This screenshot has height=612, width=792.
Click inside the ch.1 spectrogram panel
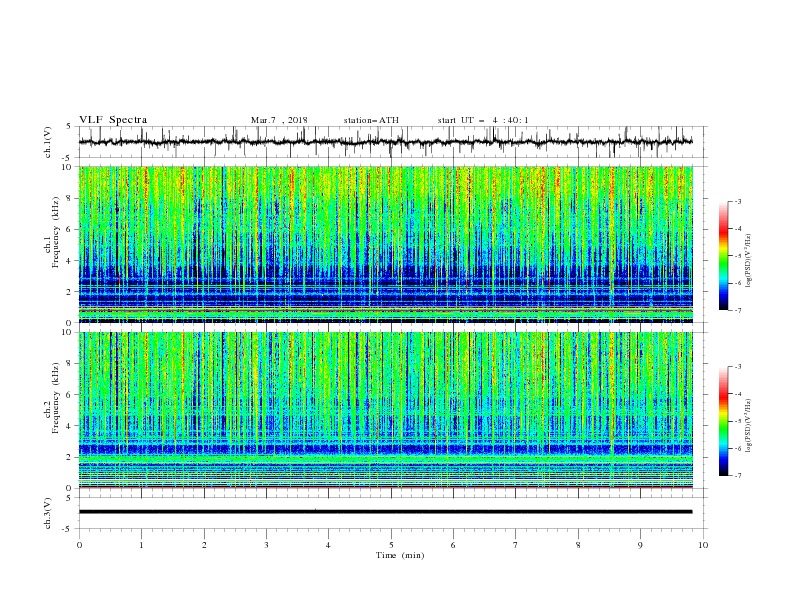click(x=386, y=244)
